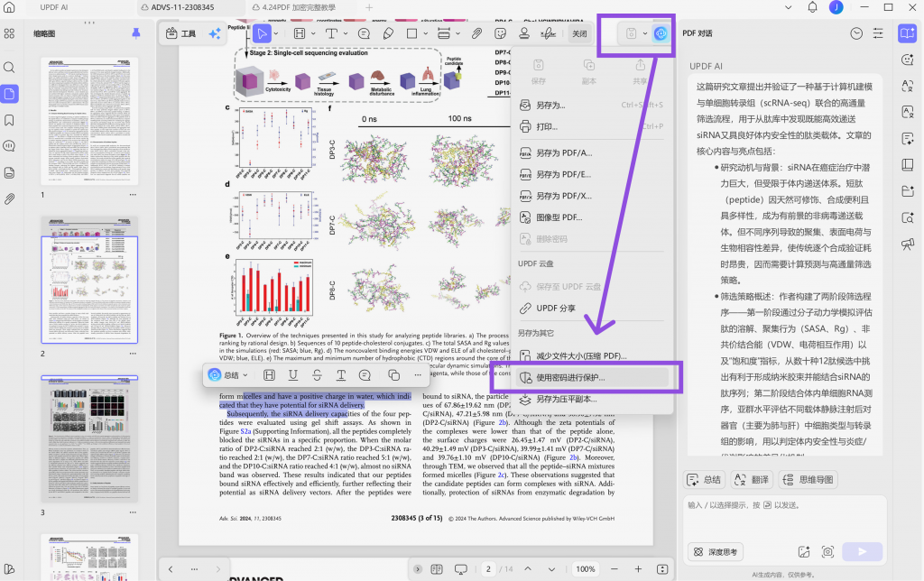Switch to 4.24PDF 加密完整教学 tab
The image size is (924, 581).
(300, 7)
